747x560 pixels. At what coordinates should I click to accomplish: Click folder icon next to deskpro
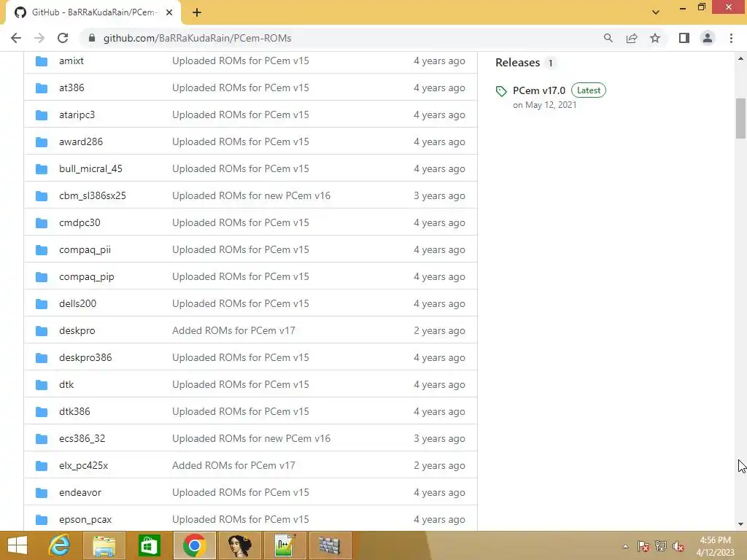[x=42, y=330]
